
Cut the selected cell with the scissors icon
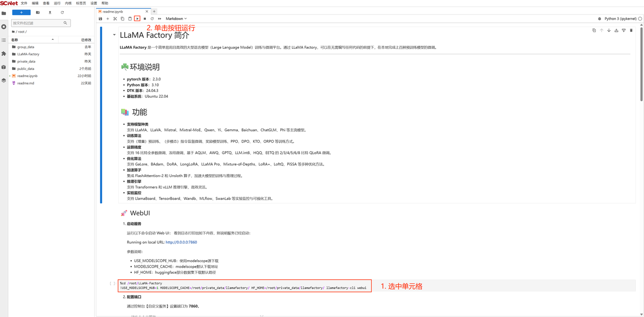point(115,19)
